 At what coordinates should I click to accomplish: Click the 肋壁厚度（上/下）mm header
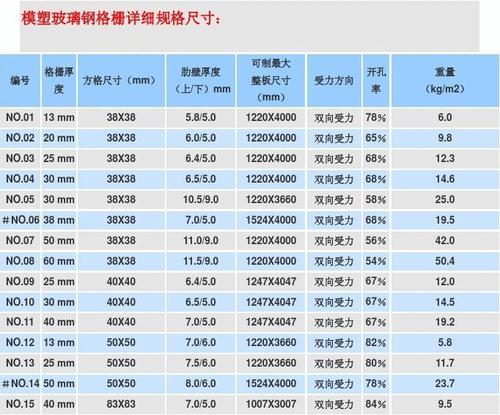(201, 81)
